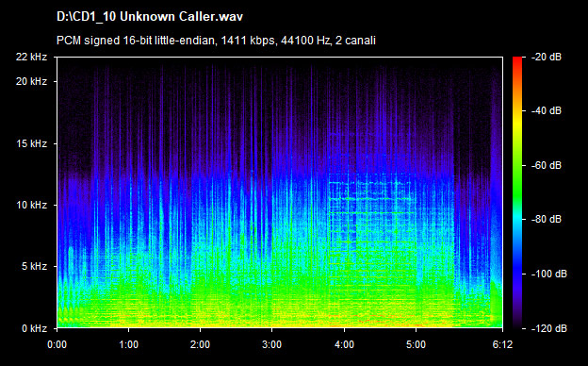This screenshot has height=366, width=588.
Task: Click the 0 kHz frequency axis label
Action: click(34, 328)
